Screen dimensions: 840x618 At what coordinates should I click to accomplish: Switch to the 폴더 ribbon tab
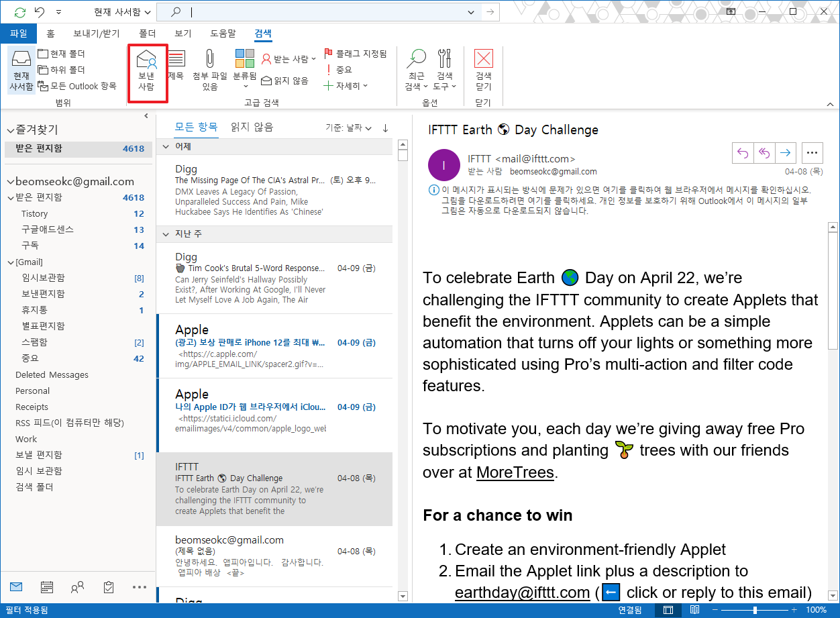coord(148,33)
